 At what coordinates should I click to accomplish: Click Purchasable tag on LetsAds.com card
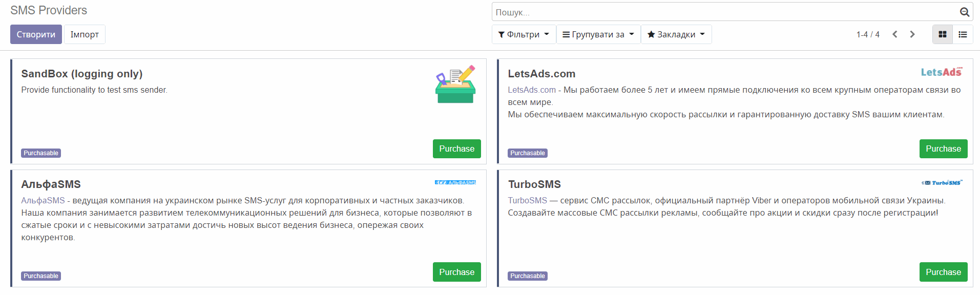point(528,153)
